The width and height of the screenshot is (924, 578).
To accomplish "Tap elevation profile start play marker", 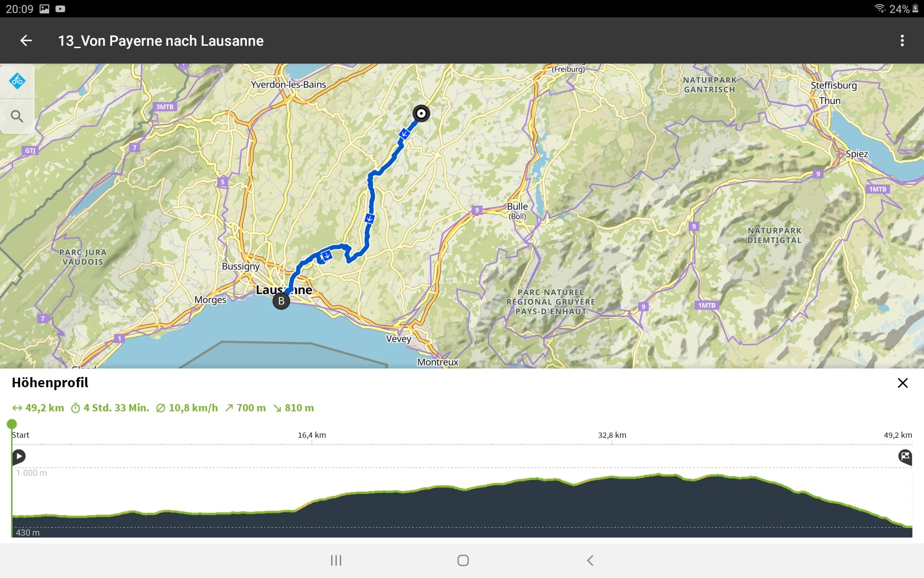I will point(19,456).
